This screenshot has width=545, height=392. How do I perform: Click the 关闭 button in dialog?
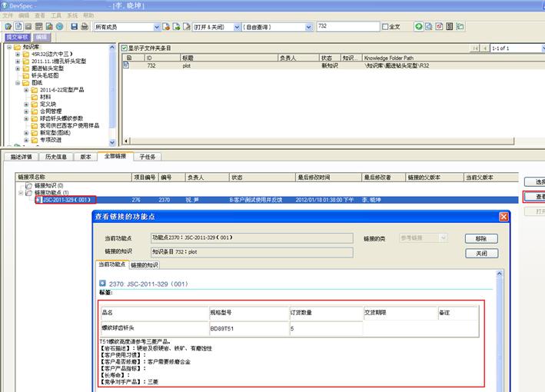(x=481, y=253)
